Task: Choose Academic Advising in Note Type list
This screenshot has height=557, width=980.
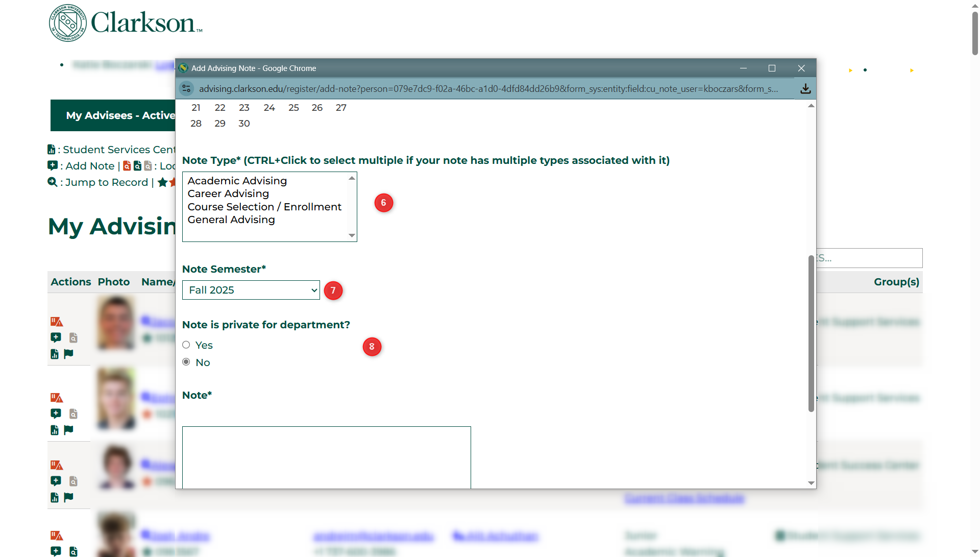Action: pos(237,181)
